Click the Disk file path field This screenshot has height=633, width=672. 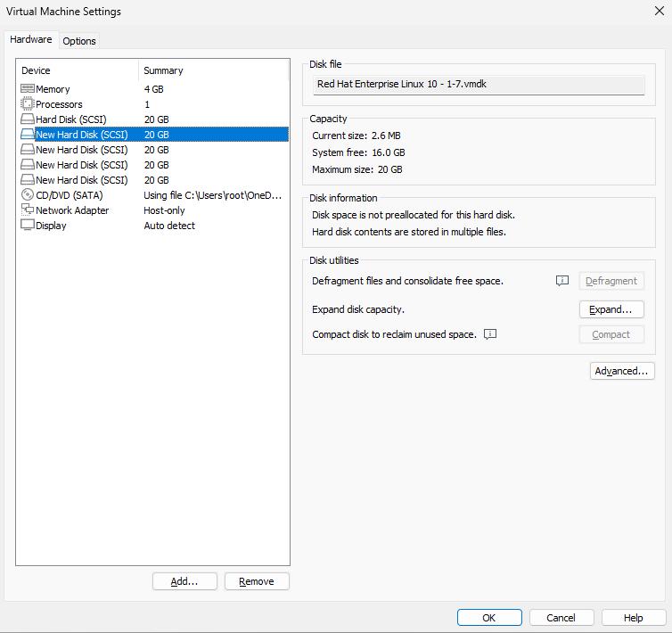tap(478, 84)
